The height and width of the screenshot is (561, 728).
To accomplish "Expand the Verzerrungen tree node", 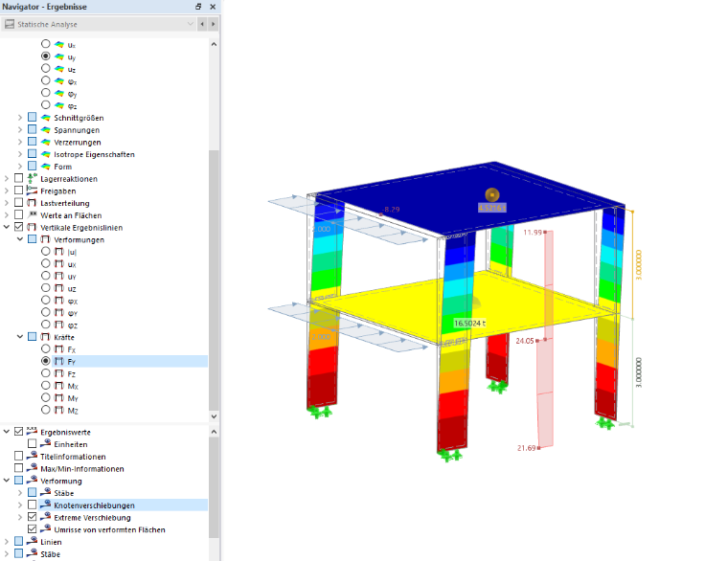I will (20, 142).
